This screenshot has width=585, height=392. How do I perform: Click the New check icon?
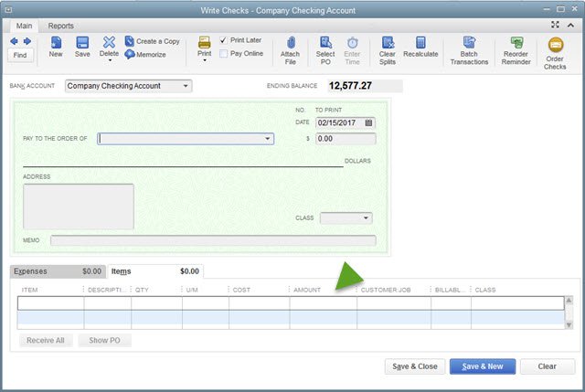(x=56, y=47)
